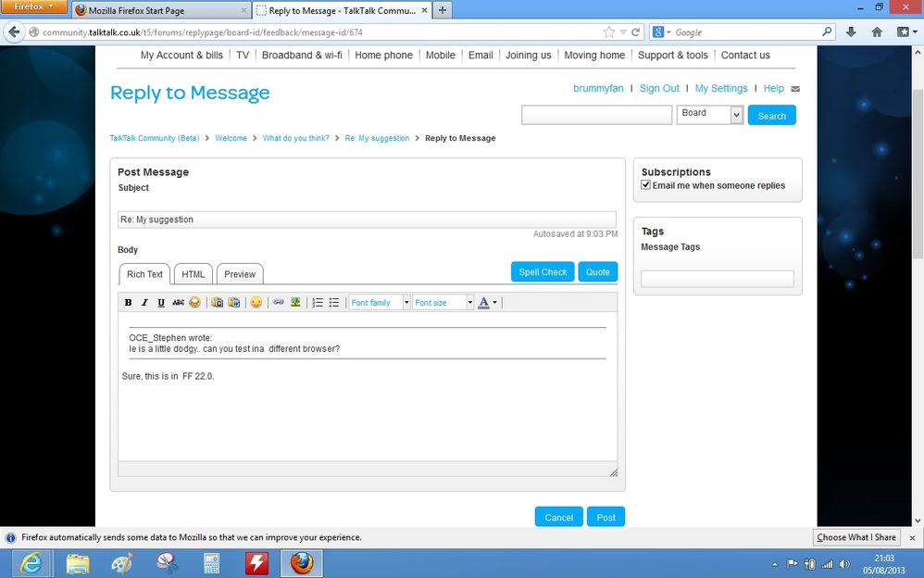The width and height of the screenshot is (924, 578).
Task: Click the Post button
Action: click(606, 517)
